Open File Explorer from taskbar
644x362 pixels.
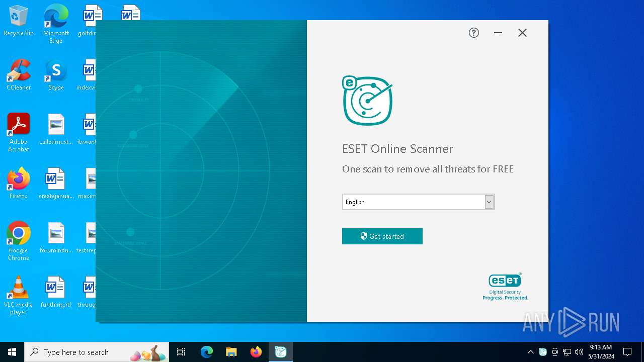231,352
